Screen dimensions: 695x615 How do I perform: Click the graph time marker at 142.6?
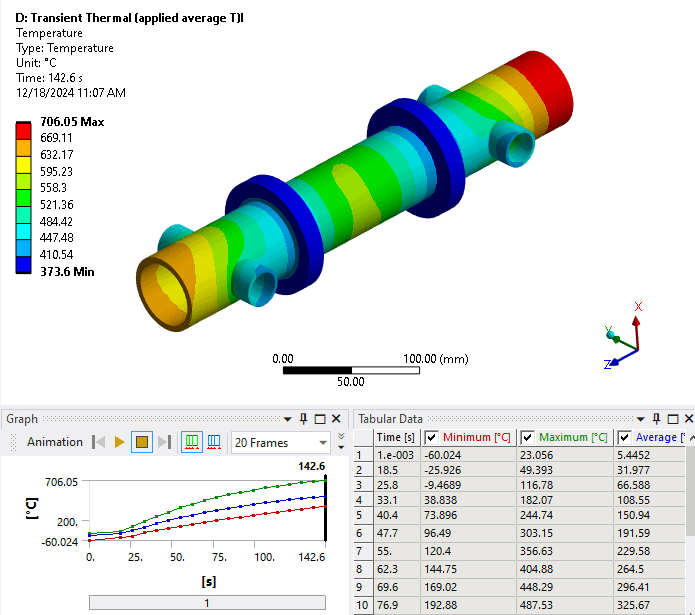click(x=326, y=508)
